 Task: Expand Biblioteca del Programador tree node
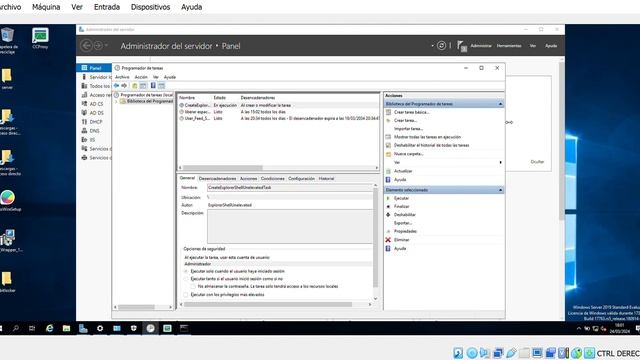[x=117, y=101]
